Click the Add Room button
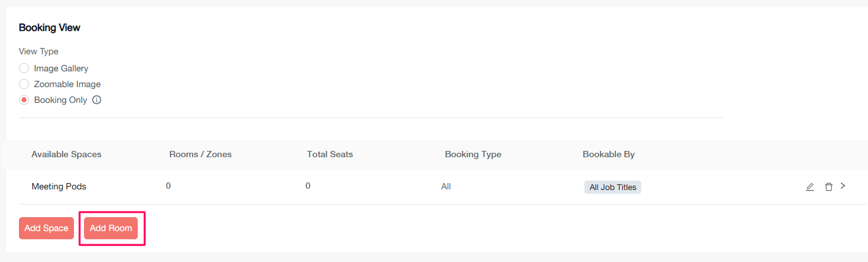Viewport: 868px width, 262px height. tap(111, 228)
